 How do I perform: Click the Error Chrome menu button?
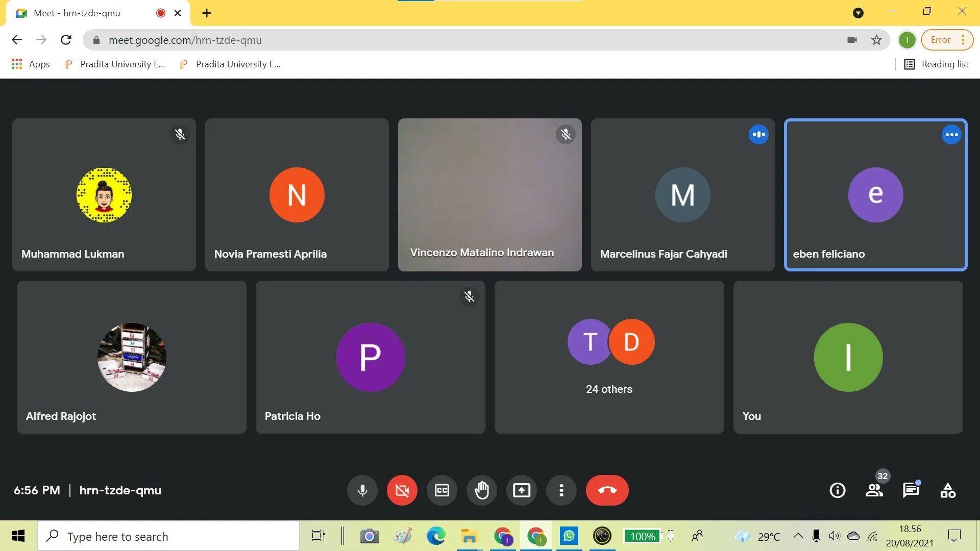tap(947, 40)
